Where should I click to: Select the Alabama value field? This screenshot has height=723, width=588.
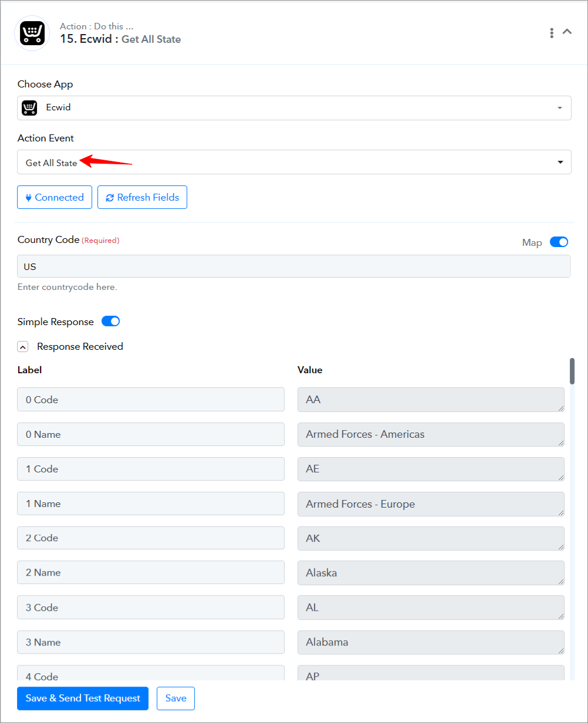tap(431, 642)
